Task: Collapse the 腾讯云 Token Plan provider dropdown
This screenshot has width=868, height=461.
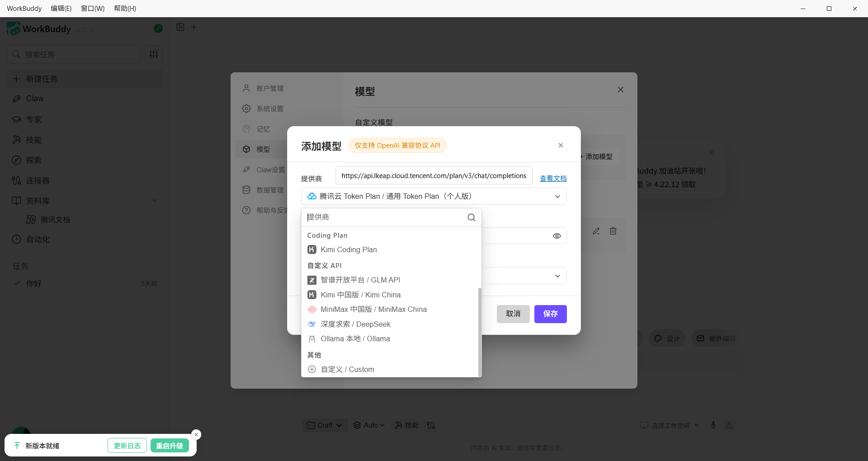Action: 434,196
